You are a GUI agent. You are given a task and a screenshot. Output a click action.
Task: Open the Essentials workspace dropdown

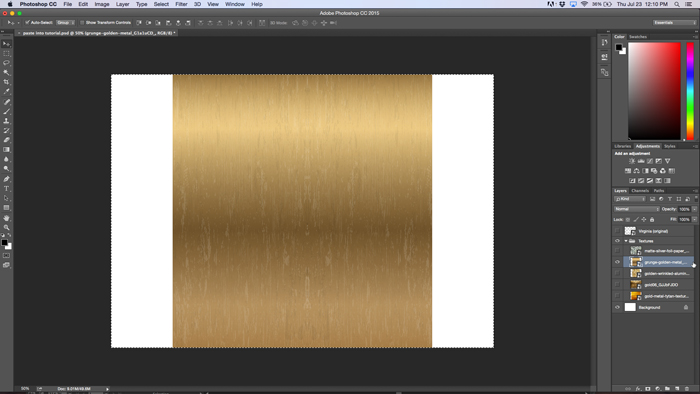pos(674,22)
